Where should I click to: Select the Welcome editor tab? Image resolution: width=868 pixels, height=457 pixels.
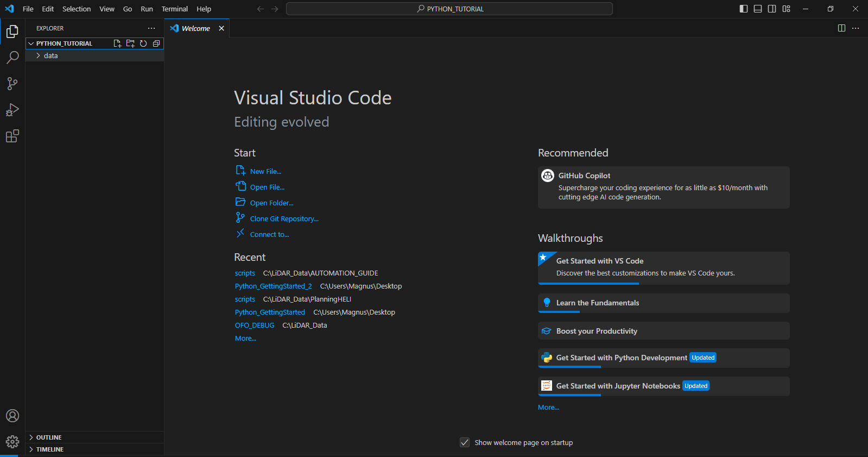(197, 28)
